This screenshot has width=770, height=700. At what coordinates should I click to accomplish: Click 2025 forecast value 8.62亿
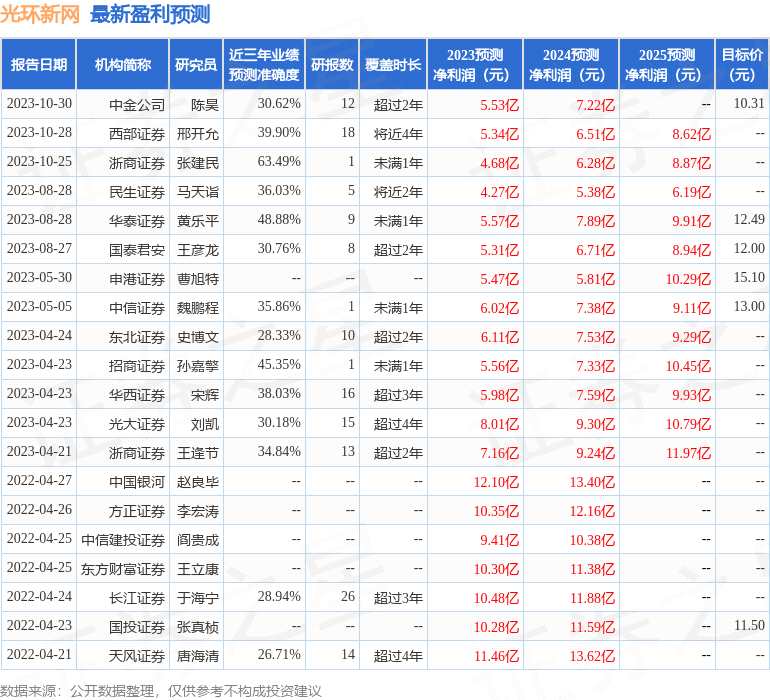[691, 134]
